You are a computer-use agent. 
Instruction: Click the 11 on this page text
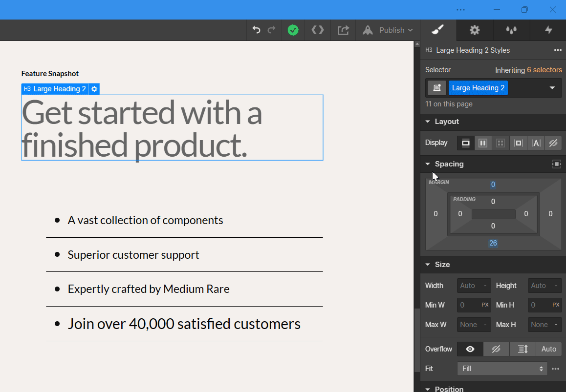pyautogui.click(x=449, y=104)
